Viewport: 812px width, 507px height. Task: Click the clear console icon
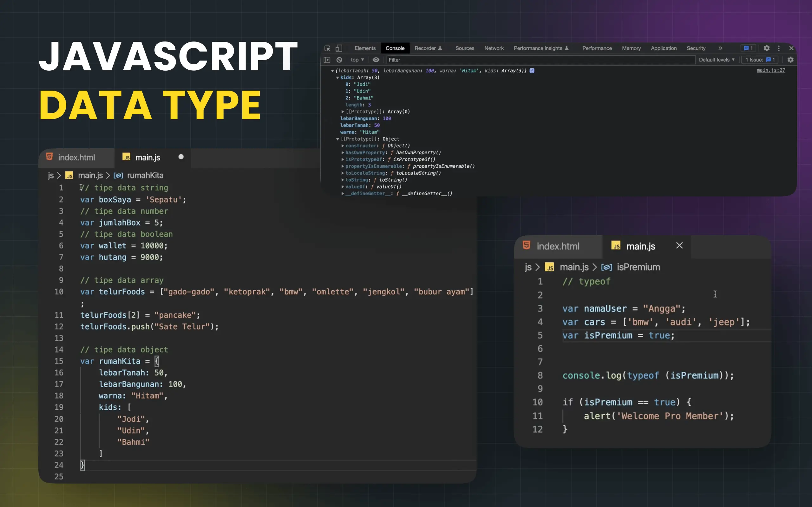(339, 60)
